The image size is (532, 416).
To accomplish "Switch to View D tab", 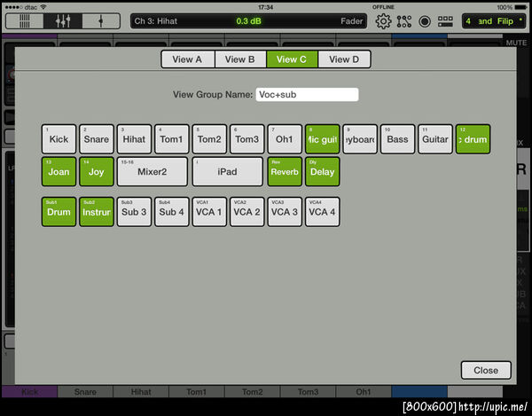I will point(344,59).
